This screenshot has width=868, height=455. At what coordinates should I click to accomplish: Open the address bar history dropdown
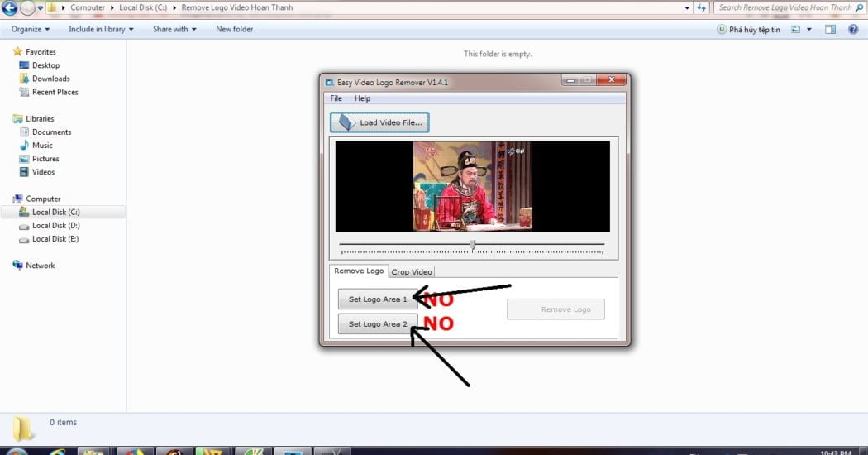(687, 7)
